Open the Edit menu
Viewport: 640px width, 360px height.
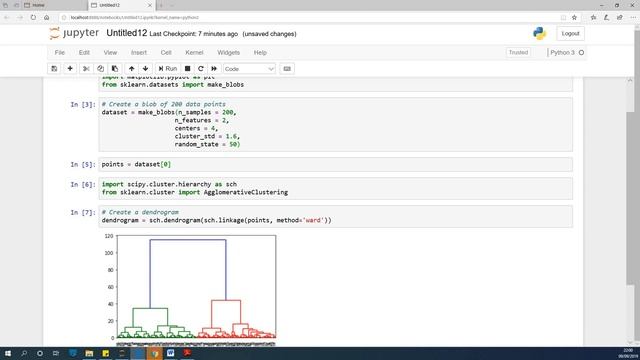[84, 53]
